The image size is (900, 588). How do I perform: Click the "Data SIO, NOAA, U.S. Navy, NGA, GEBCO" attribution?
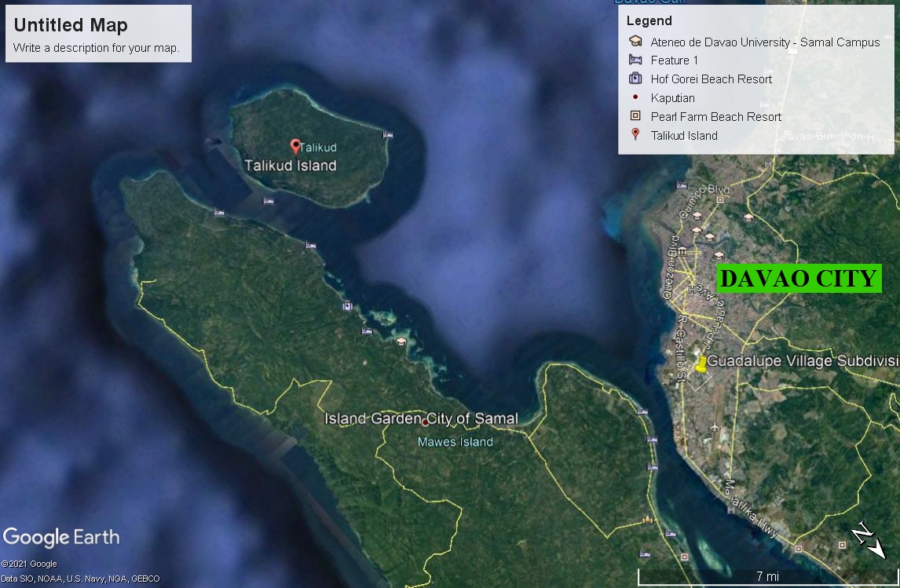80,579
